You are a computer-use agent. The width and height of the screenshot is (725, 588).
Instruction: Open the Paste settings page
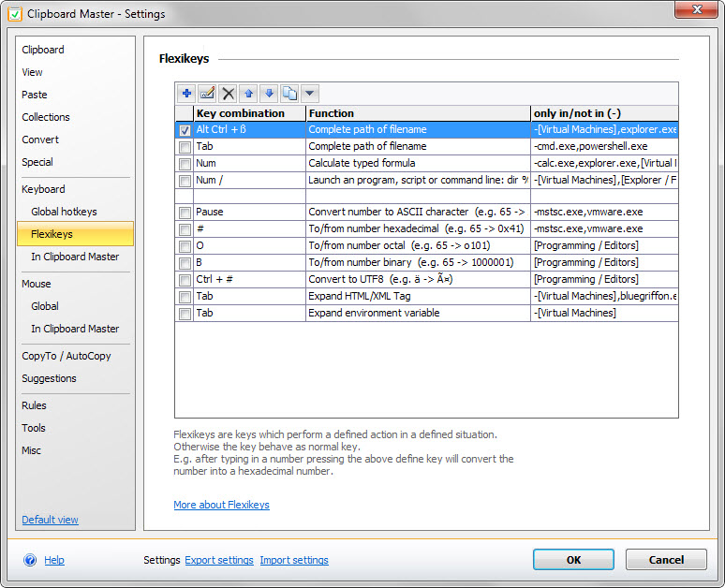[x=35, y=95]
